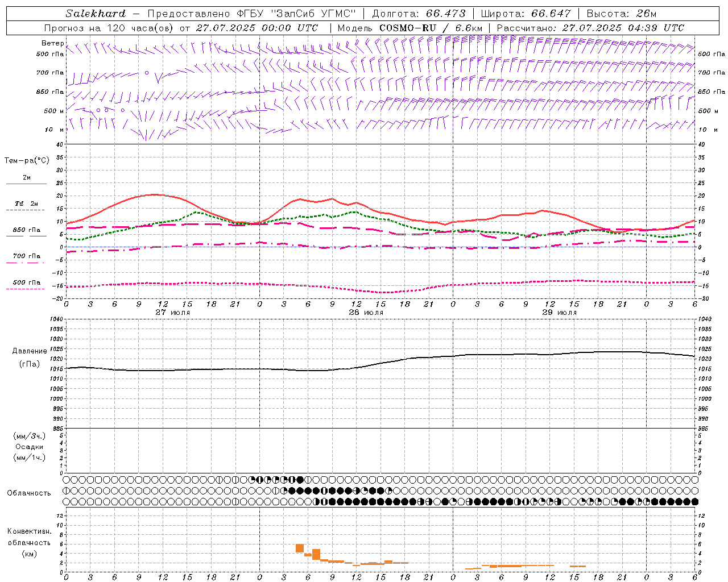Click the provider text 'Предоставлено ФГБУ "ЗапСиб УГМС"'
Viewport: 728px width, 582px height.
251,14
